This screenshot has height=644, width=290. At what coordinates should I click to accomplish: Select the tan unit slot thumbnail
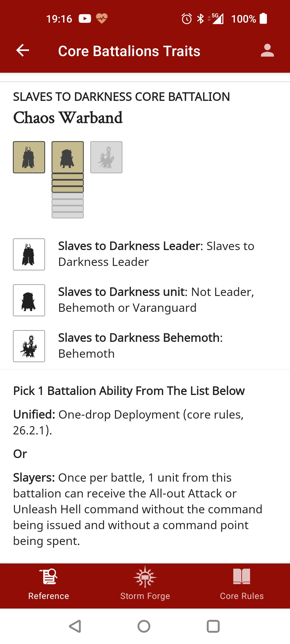pos(68,157)
